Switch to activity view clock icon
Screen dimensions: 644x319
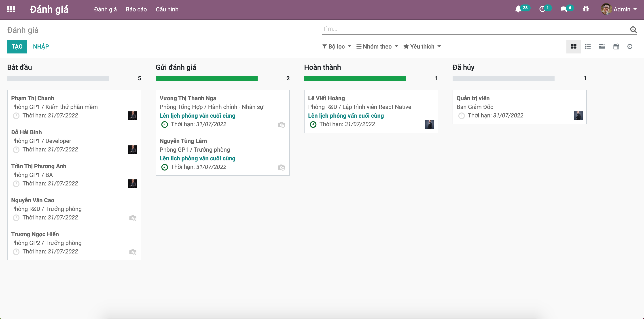630,47
